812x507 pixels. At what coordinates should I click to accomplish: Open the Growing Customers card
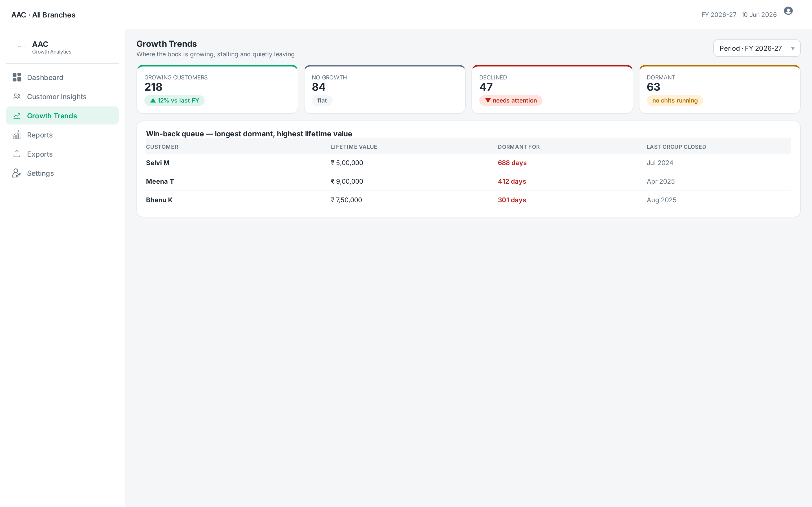[x=217, y=89]
